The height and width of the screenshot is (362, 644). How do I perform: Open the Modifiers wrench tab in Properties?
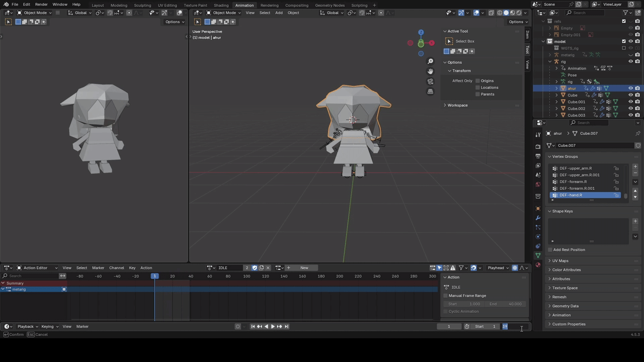tap(538, 218)
